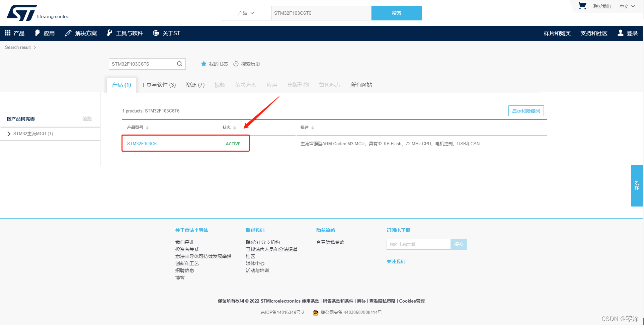Open 我们是谁 footer link

tap(185, 242)
